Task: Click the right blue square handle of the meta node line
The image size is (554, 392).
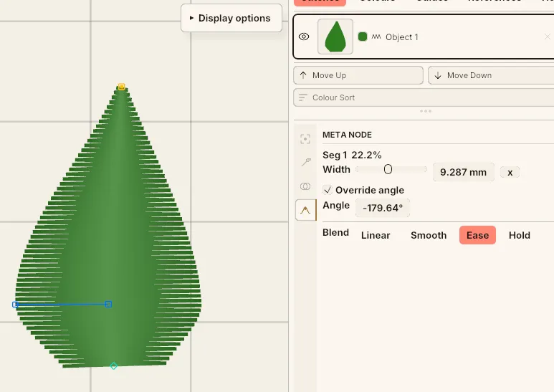Action: [108, 304]
